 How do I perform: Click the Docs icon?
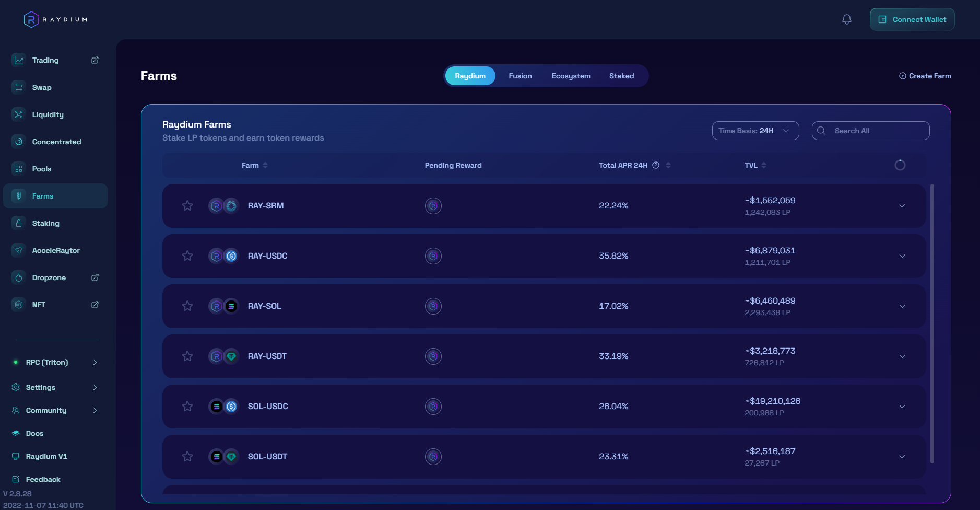16,433
